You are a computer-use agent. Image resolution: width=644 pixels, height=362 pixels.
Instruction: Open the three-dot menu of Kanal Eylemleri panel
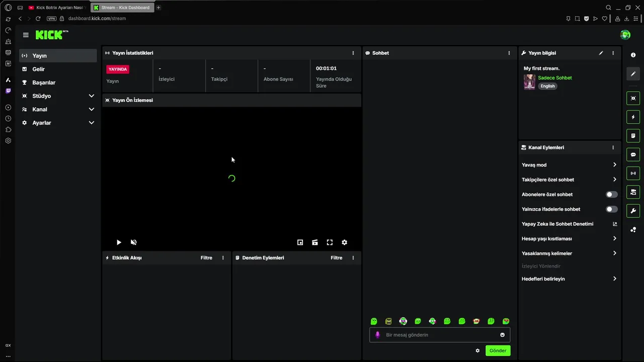click(613, 147)
